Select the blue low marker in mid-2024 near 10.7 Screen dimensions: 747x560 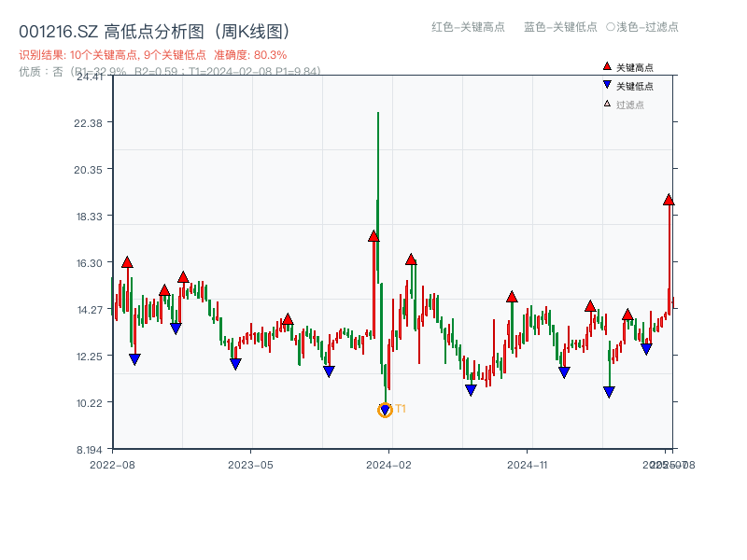click(471, 390)
